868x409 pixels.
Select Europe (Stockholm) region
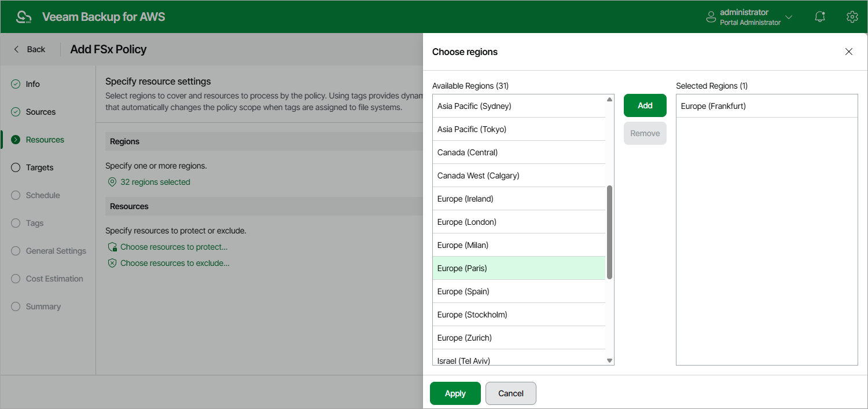pyautogui.click(x=519, y=315)
